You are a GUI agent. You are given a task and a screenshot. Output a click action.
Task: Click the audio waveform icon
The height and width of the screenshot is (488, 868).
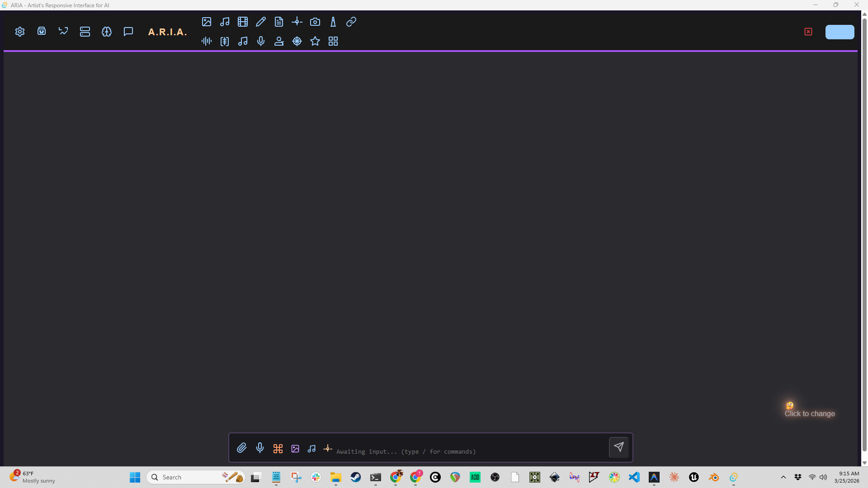pos(207,41)
